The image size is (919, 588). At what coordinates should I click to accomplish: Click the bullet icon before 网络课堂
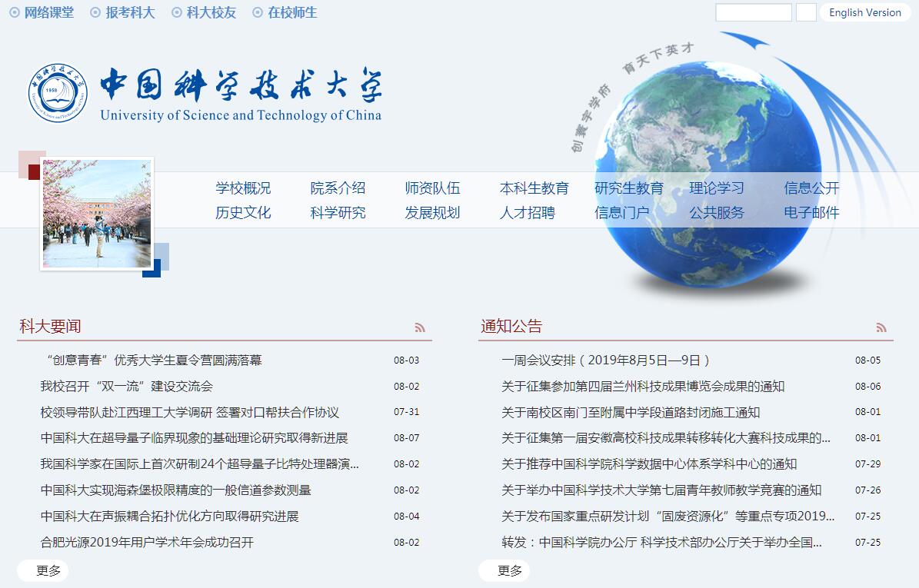tap(14, 12)
